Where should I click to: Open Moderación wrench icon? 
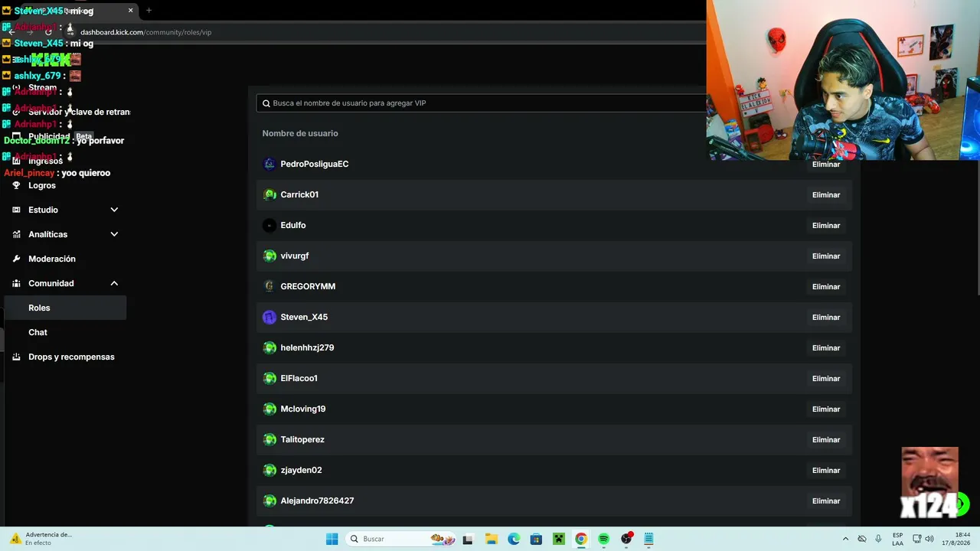[x=16, y=259]
